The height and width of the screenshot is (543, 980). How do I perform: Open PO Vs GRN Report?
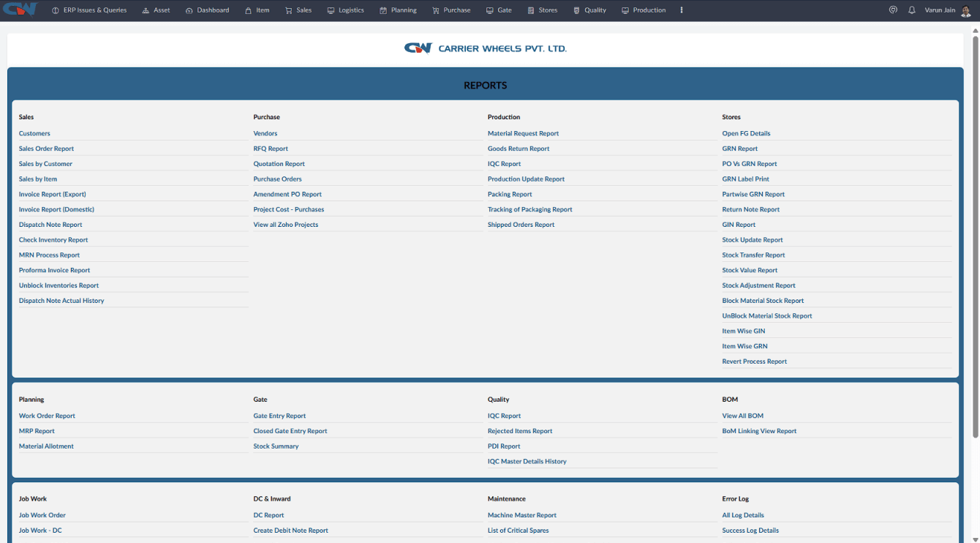tap(750, 164)
